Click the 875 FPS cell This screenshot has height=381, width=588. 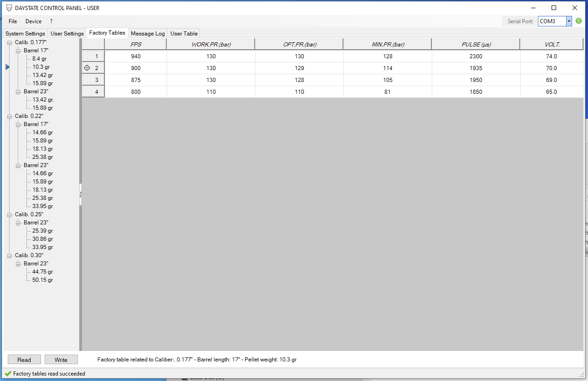point(136,80)
